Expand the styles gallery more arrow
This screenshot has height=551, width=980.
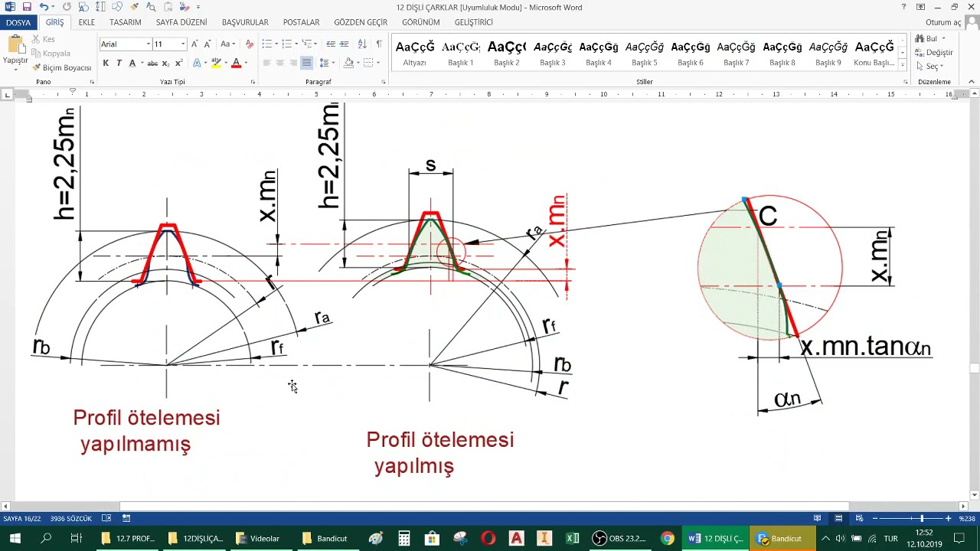(x=903, y=65)
